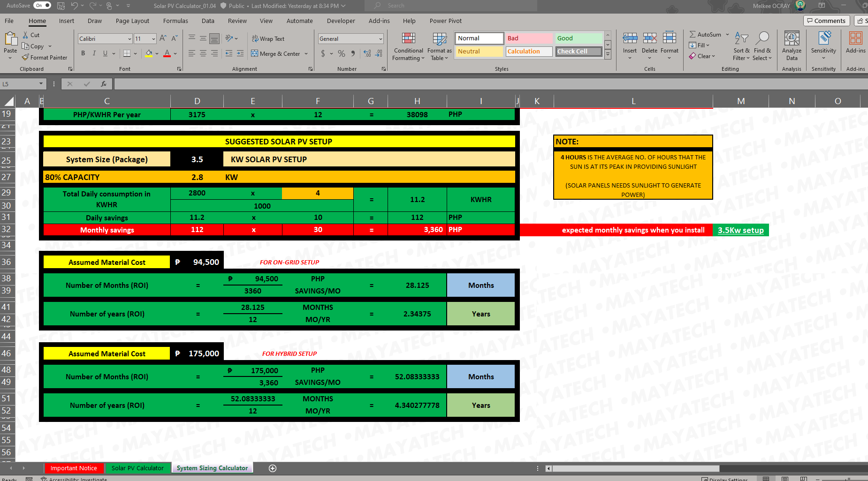This screenshot has height=481, width=868.
Task: Click the Comments button
Action: 826,21
